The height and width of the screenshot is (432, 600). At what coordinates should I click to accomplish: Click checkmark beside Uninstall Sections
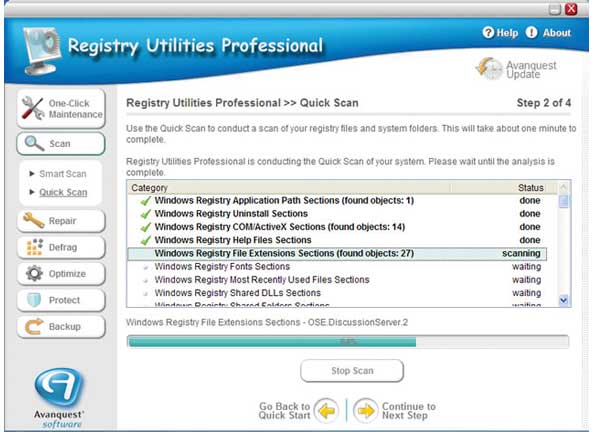(145, 214)
